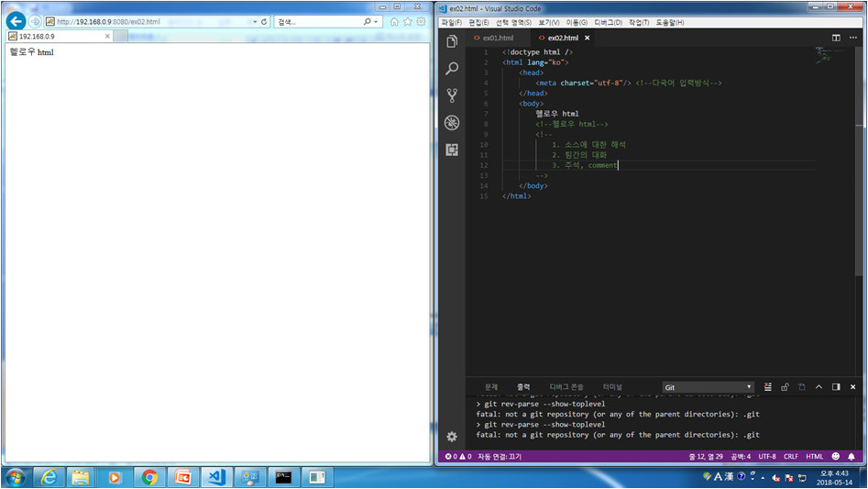Change indentation via 공백: 4
Viewport: 868px width, 489px height.
741,456
